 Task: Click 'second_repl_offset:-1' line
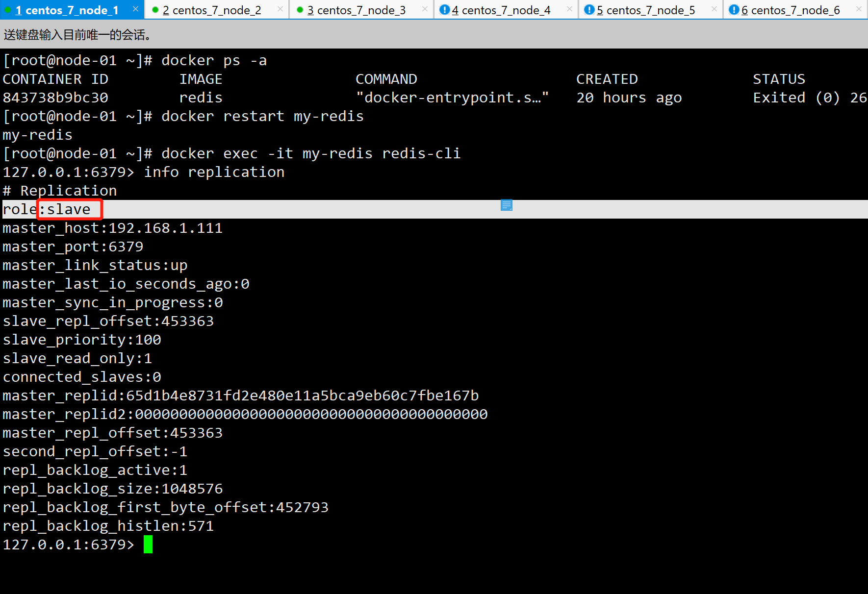click(95, 451)
